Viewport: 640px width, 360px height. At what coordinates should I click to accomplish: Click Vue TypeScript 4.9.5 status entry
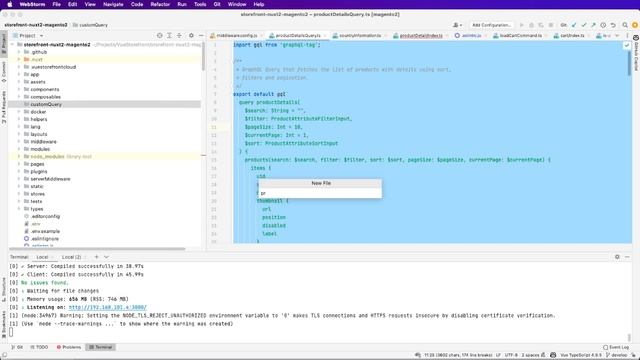[581, 355]
